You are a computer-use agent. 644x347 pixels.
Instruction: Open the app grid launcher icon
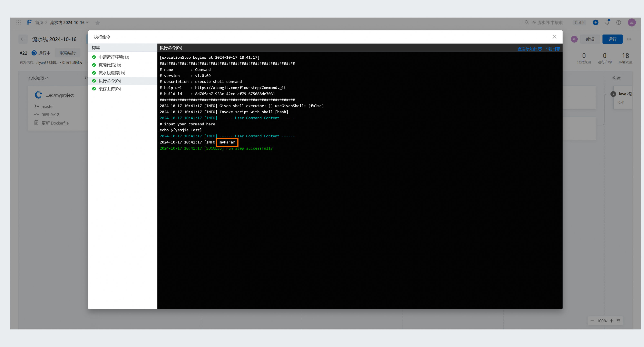pyautogui.click(x=19, y=22)
